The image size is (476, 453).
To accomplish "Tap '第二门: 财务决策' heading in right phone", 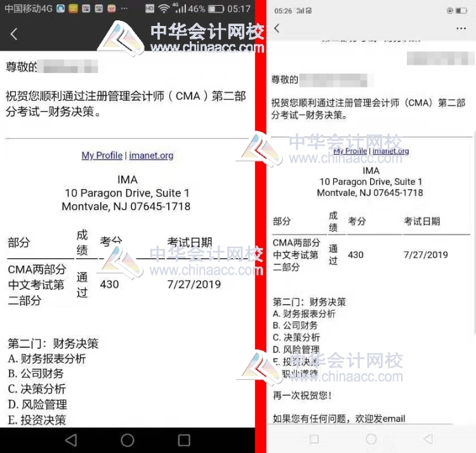I will pyautogui.click(x=309, y=302).
